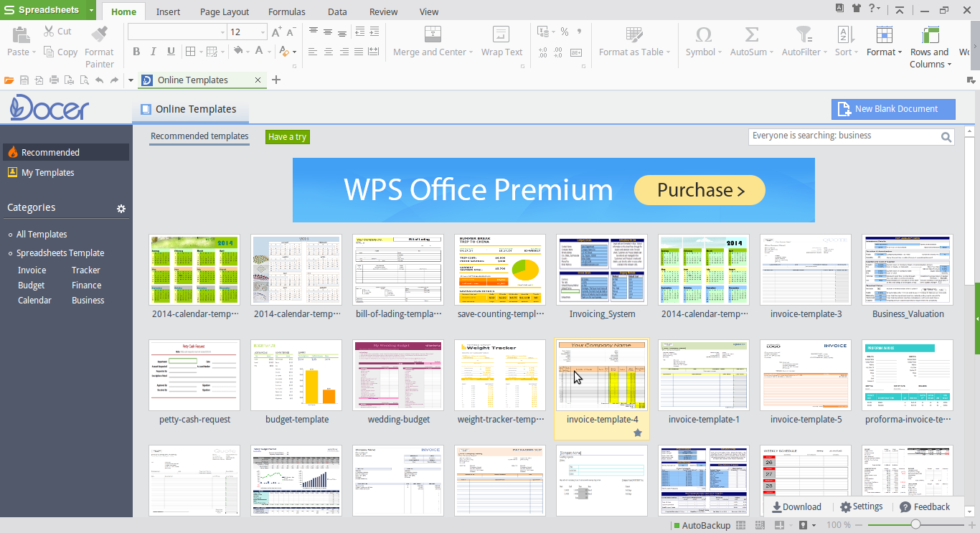Click the New Blank Document button
980x533 pixels.
pyautogui.click(x=893, y=109)
